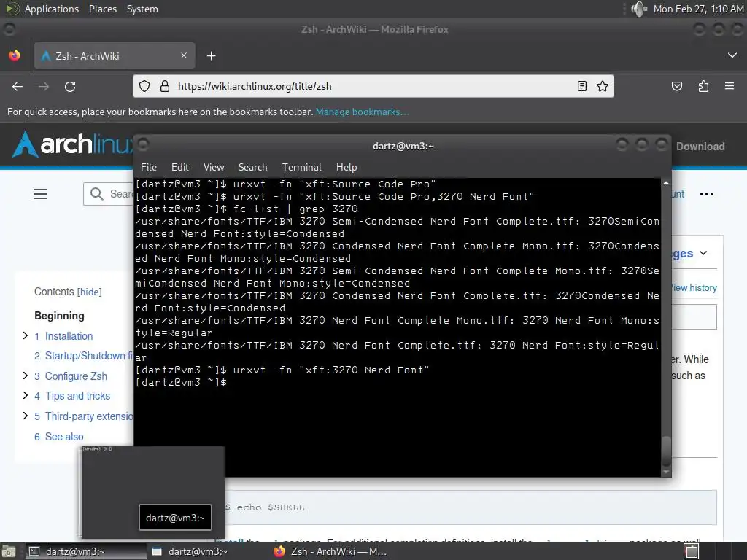Click the Firefox logo icon beside tabs
Image resolution: width=747 pixels, height=560 pixels.
(x=15, y=55)
